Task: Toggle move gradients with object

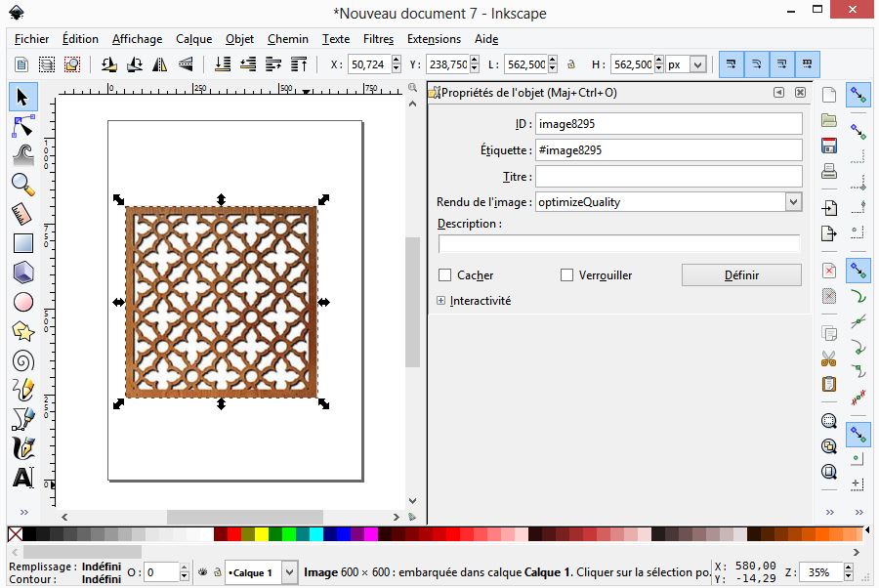Action: 781,64
